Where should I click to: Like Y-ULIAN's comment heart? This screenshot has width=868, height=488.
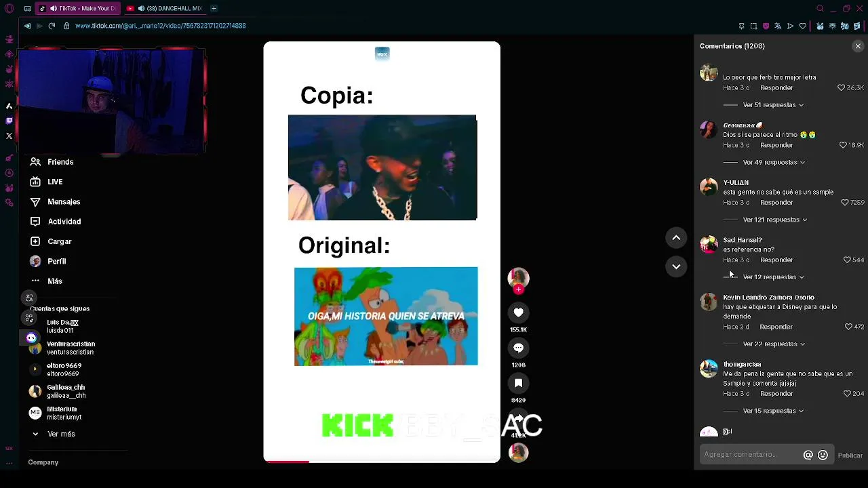845,203
